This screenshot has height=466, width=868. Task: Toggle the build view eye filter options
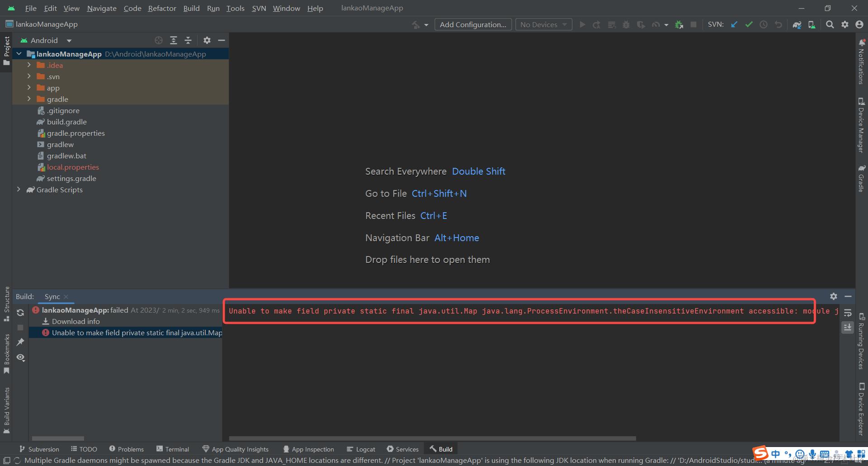tap(20, 357)
